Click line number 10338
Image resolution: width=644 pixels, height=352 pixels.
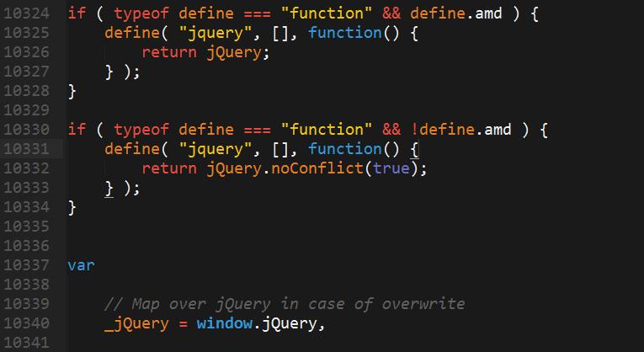(27, 285)
